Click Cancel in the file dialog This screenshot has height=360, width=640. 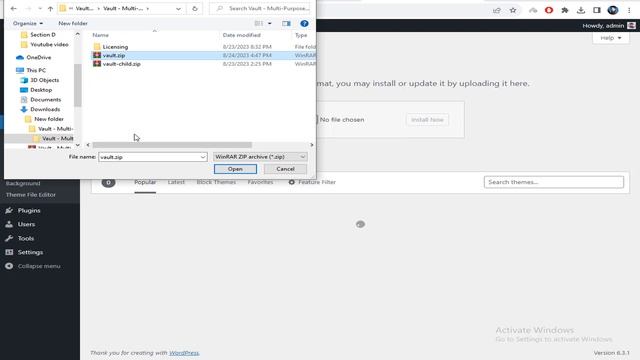pos(285,169)
